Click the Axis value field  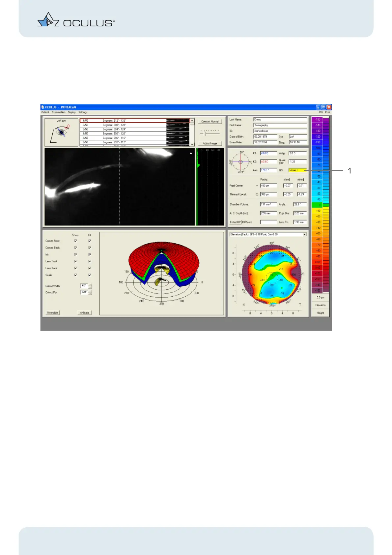click(x=268, y=170)
